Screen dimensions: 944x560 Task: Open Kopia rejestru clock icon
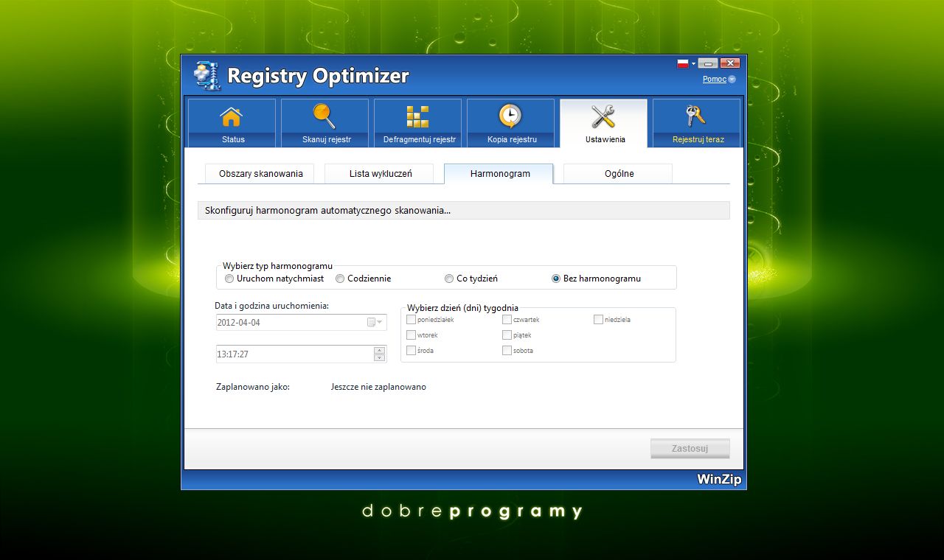[510, 116]
